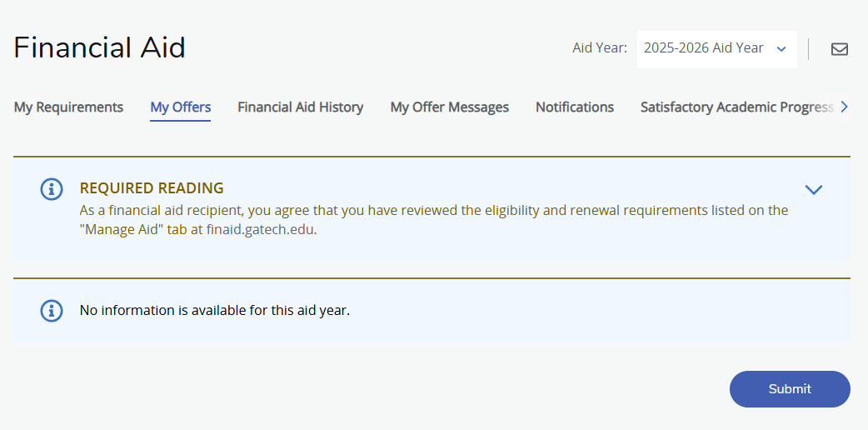This screenshot has height=430, width=868.
Task: Click the finaid.gatech.edu text
Action: pos(260,230)
